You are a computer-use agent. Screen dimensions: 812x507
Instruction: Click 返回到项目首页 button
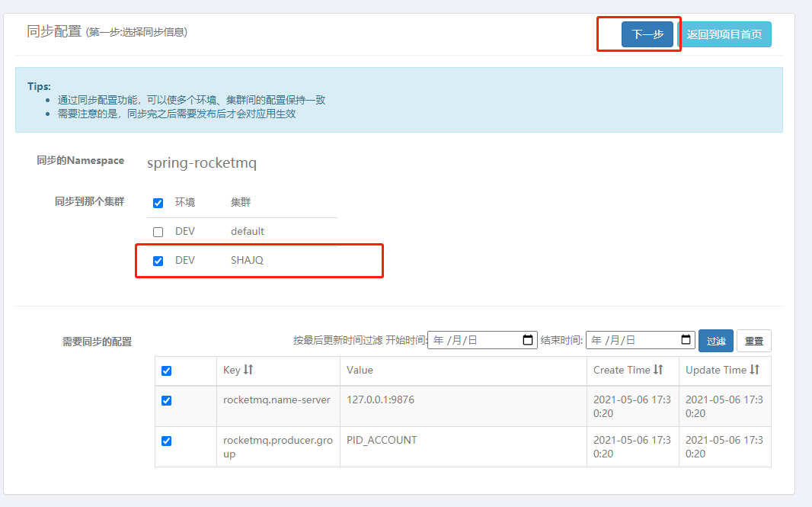(x=724, y=34)
